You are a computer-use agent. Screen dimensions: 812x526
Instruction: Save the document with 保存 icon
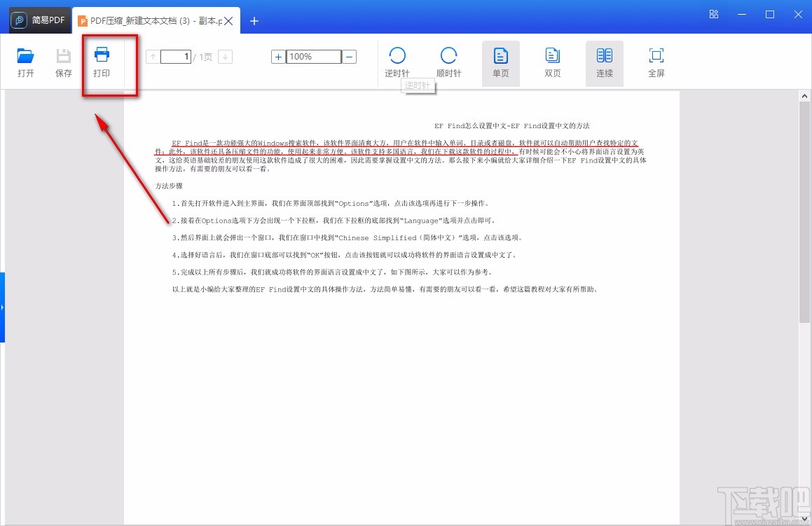click(64, 62)
